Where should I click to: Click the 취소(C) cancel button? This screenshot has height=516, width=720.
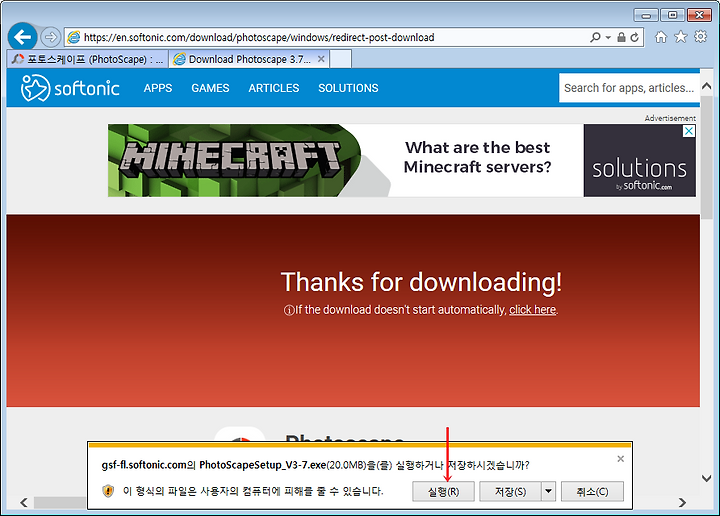coord(592,492)
